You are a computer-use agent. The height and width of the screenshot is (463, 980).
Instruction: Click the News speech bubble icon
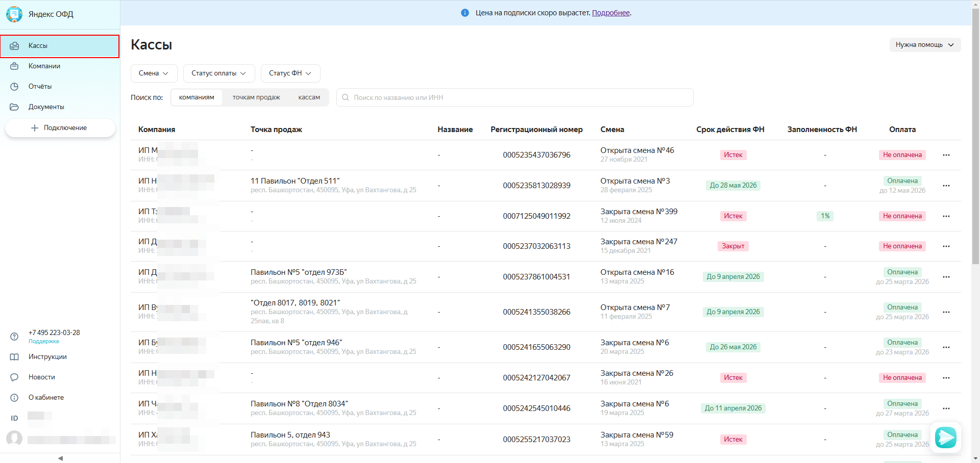pyautogui.click(x=14, y=377)
